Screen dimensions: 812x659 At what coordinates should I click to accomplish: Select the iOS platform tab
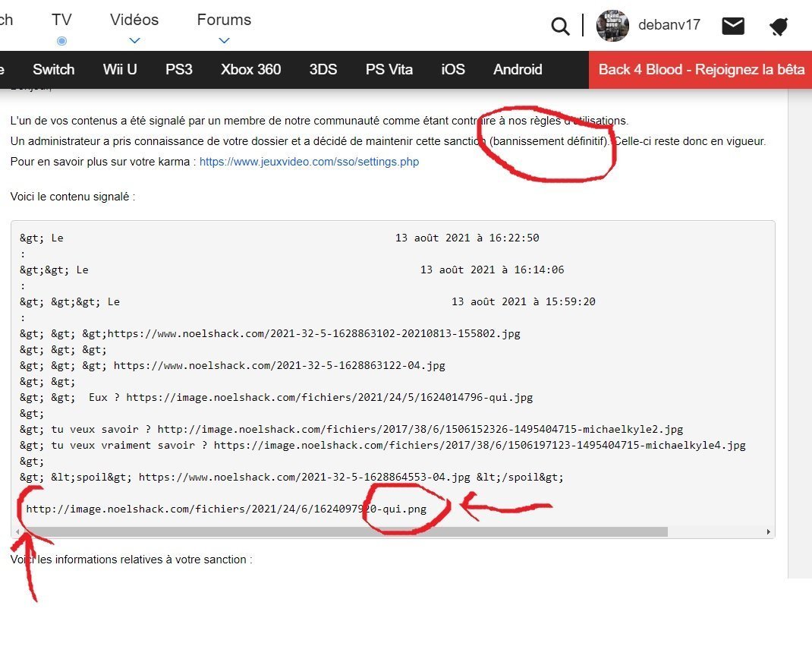(x=452, y=69)
